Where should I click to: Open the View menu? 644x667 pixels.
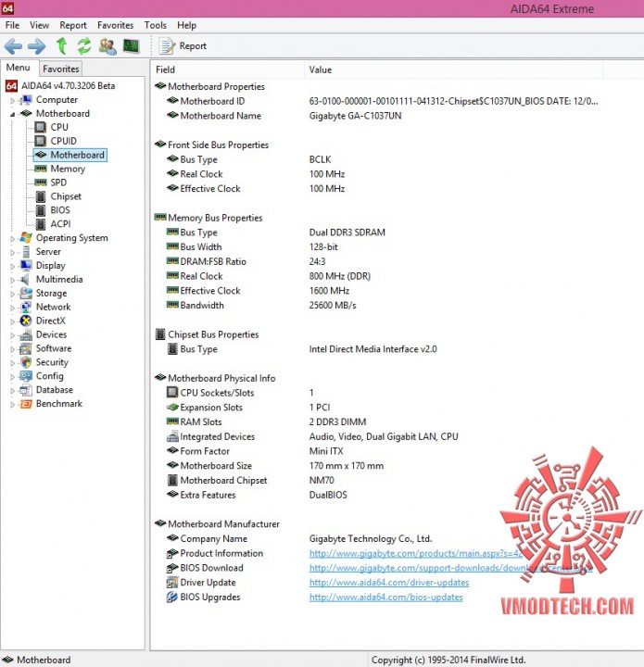click(40, 25)
